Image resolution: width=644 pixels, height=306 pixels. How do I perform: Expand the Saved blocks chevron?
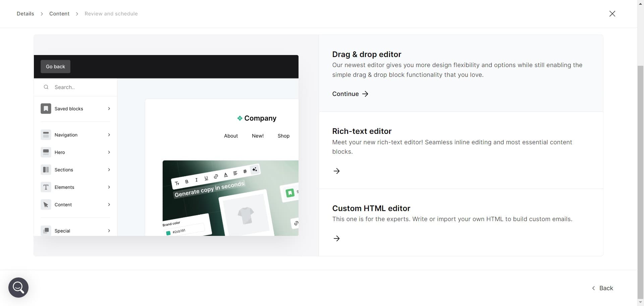(x=109, y=109)
